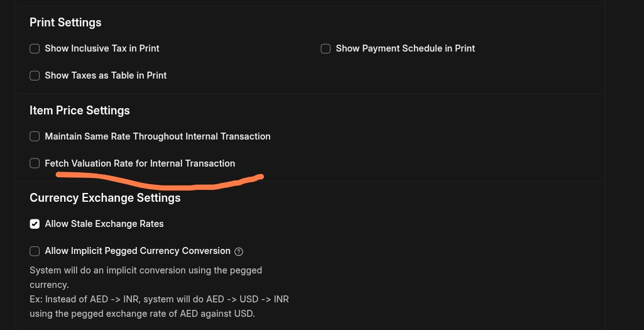Viewport: 644px width, 330px height.
Task: Collapse the Print Settings section heading
Action: click(65, 23)
